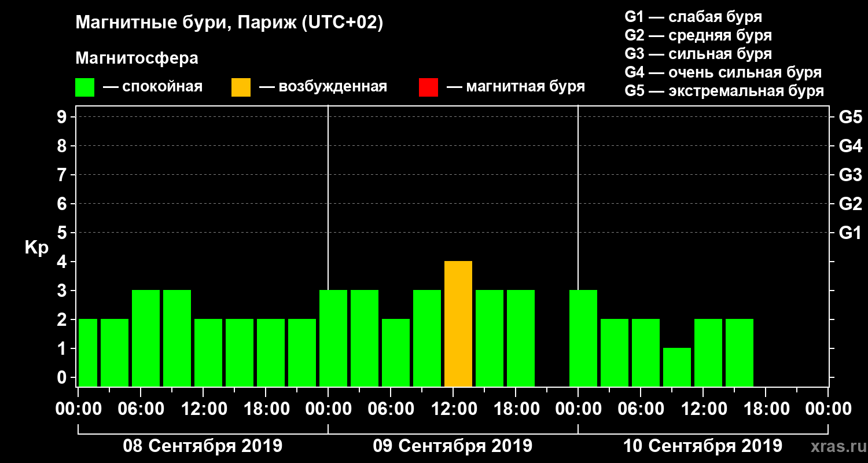
Task: Click the 12:00 tick label under 09 Сентября
Action: (453, 409)
